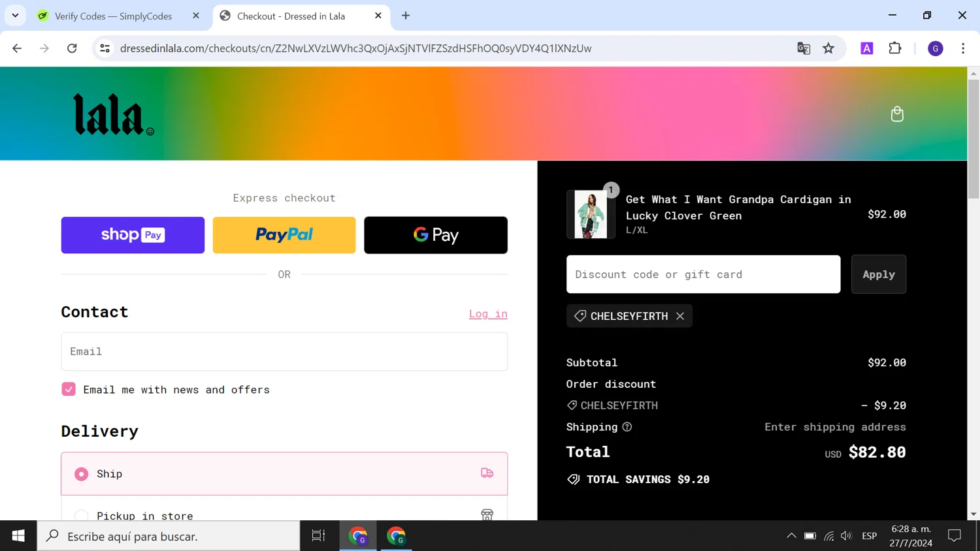The image size is (980, 551).
Task: Open the tab search dropdown arrow
Action: pos(15,16)
